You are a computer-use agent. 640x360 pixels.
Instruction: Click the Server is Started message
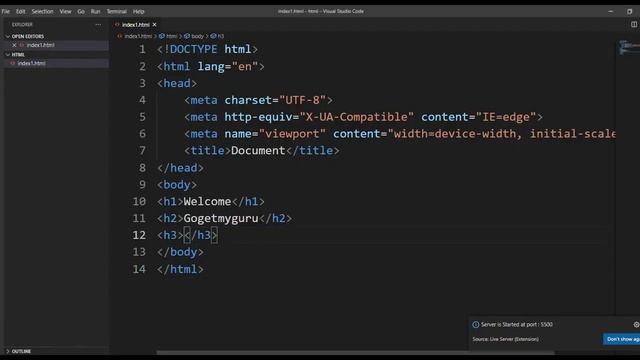517,324
